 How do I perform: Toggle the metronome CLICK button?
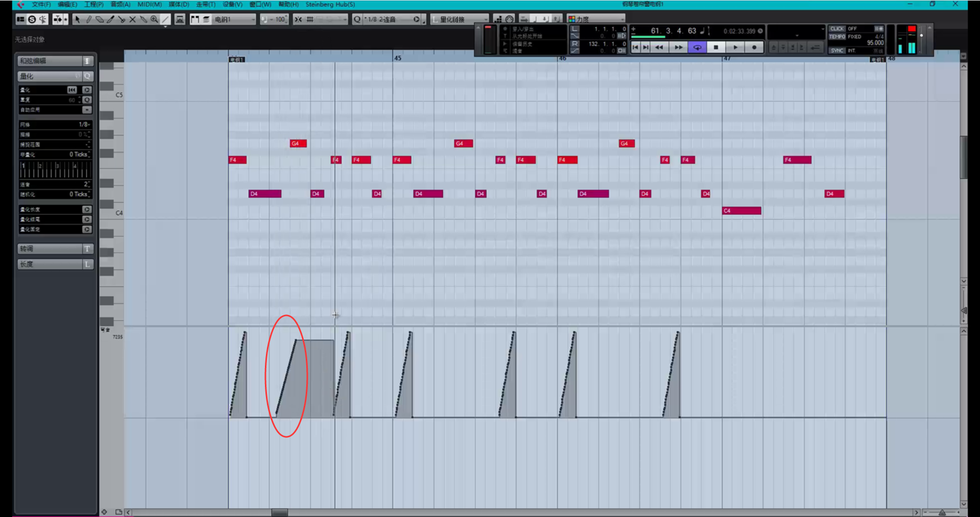click(x=837, y=29)
